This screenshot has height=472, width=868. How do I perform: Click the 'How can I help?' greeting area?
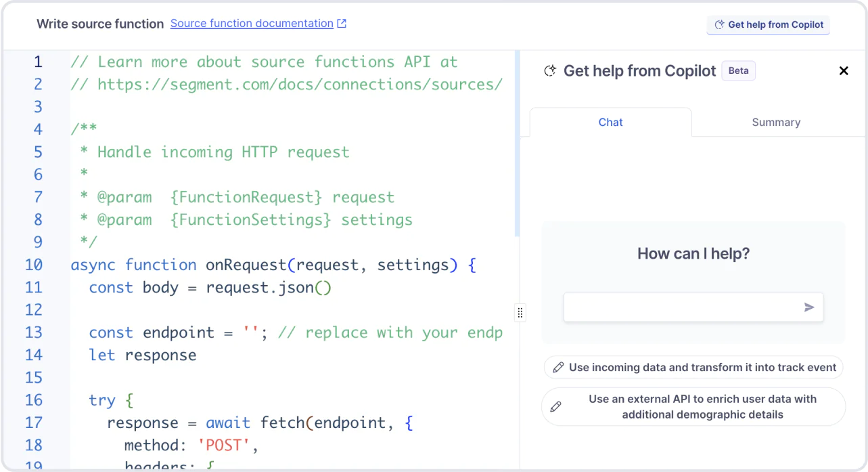point(693,253)
